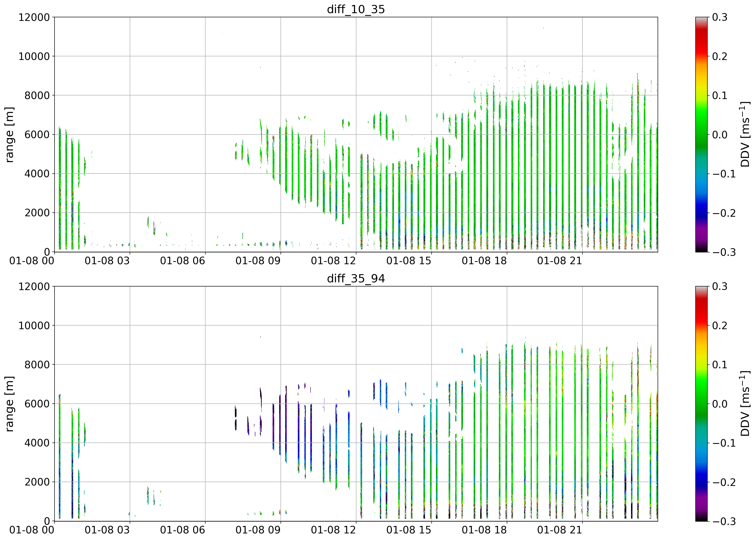Select the range [m] label of diff_35_94
Viewport: 756px width, 540px height.
point(9,404)
